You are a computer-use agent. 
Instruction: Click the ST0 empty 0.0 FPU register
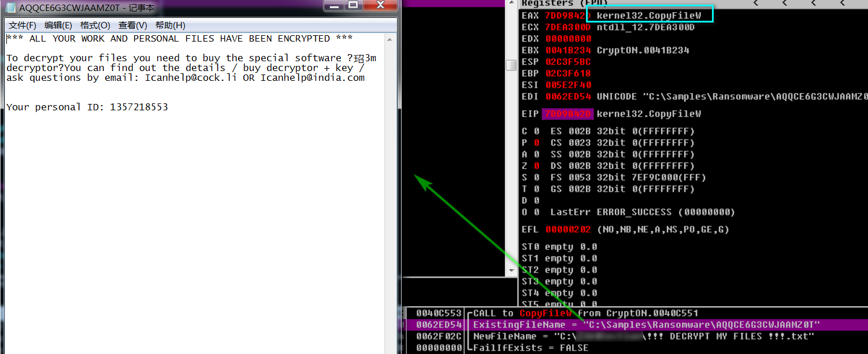click(x=559, y=247)
